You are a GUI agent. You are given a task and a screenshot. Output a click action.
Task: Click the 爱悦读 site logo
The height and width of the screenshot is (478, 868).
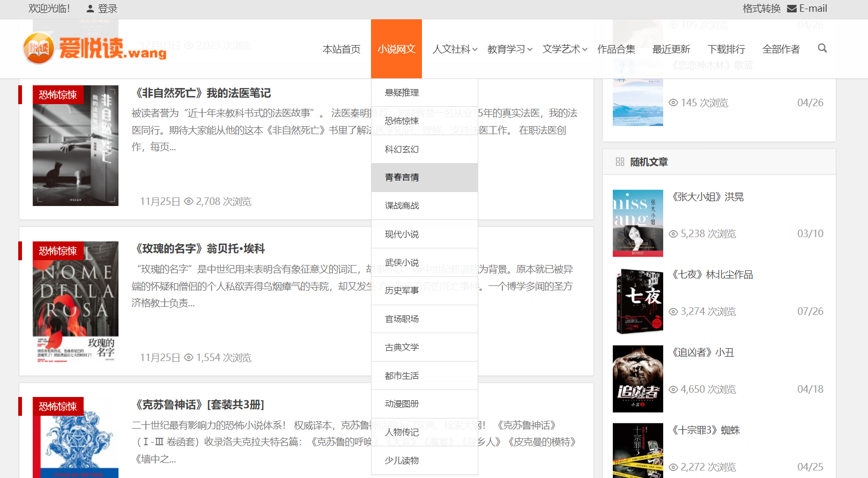pyautogui.click(x=94, y=48)
